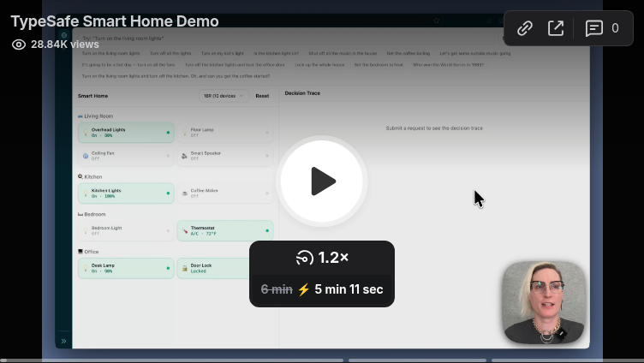Viewport: 644px width, 363px height.
Task: Change the 1.2× playback speed
Action: [x=322, y=258]
